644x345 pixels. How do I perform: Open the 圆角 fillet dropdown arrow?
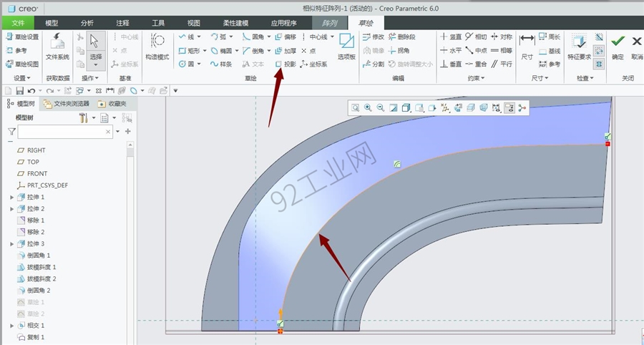[x=268, y=37]
